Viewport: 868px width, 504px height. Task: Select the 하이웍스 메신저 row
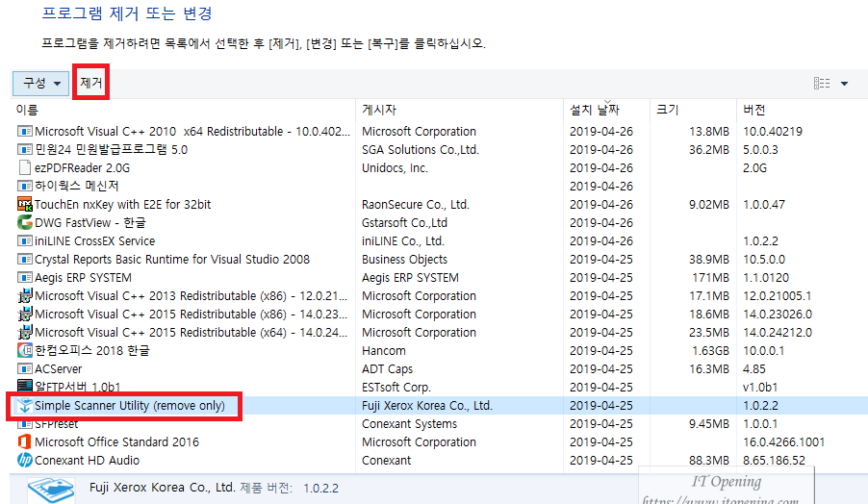77,187
